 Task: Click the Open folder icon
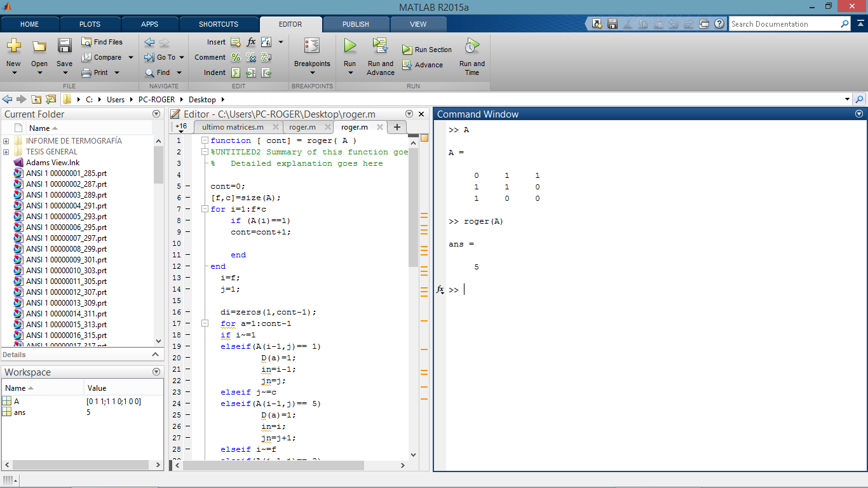pyautogui.click(x=39, y=46)
